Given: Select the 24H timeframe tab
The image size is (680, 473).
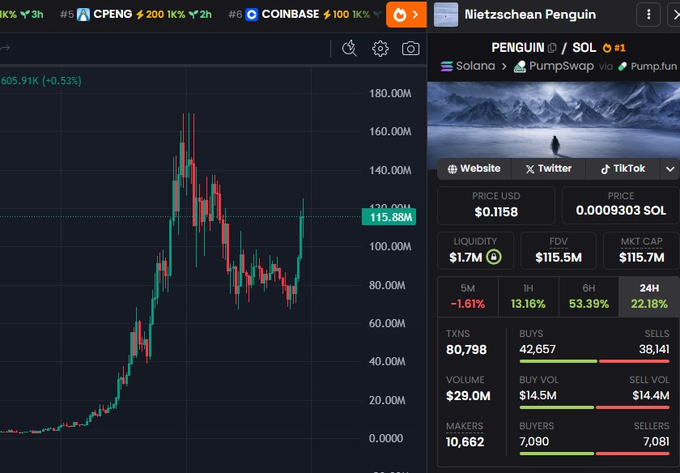Looking at the screenshot, I should [x=649, y=297].
